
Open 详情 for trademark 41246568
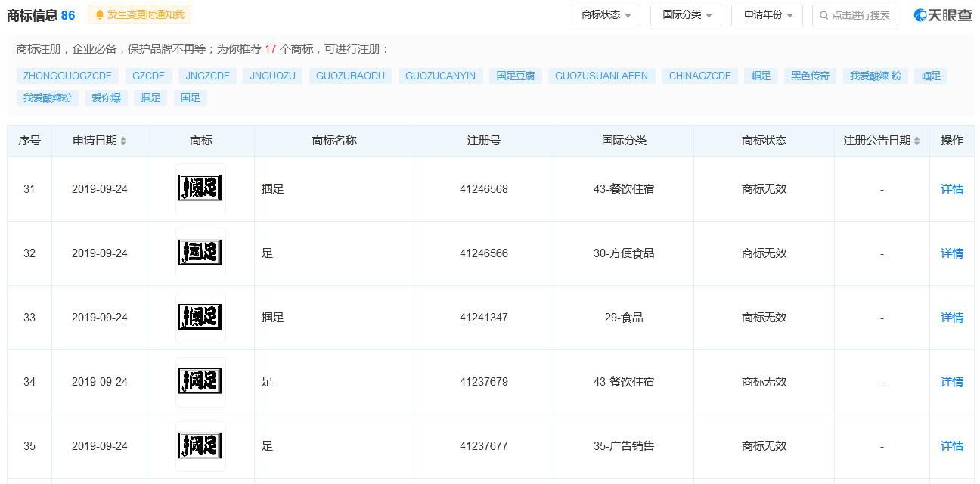pos(951,188)
